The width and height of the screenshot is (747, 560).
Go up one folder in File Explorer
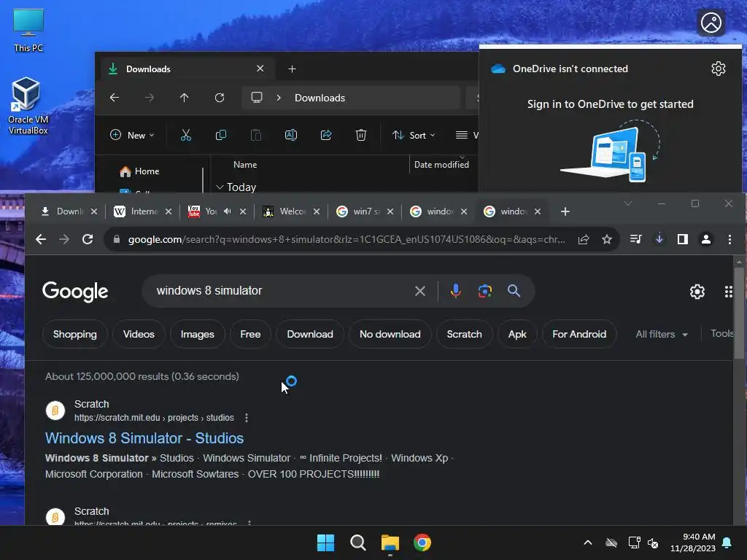(185, 98)
